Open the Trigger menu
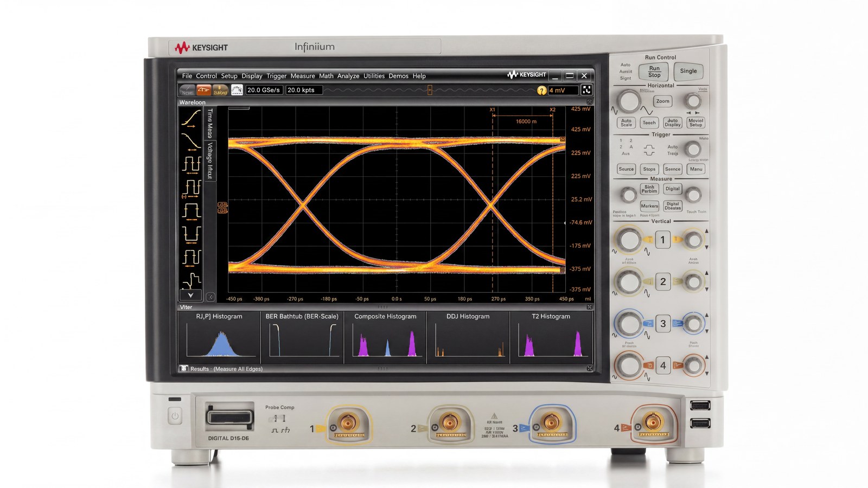This screenshot has width=868, height=488. [276, 76]
